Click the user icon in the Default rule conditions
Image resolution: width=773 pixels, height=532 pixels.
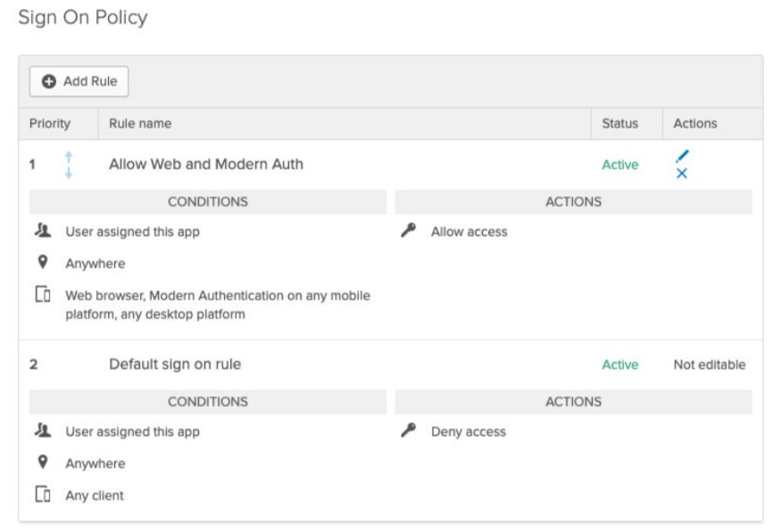(x=40, y=432)
